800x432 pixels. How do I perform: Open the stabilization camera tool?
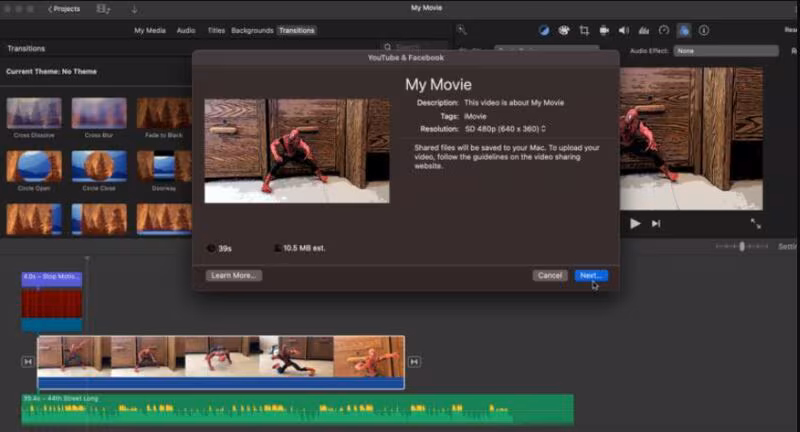click(604, 31)
